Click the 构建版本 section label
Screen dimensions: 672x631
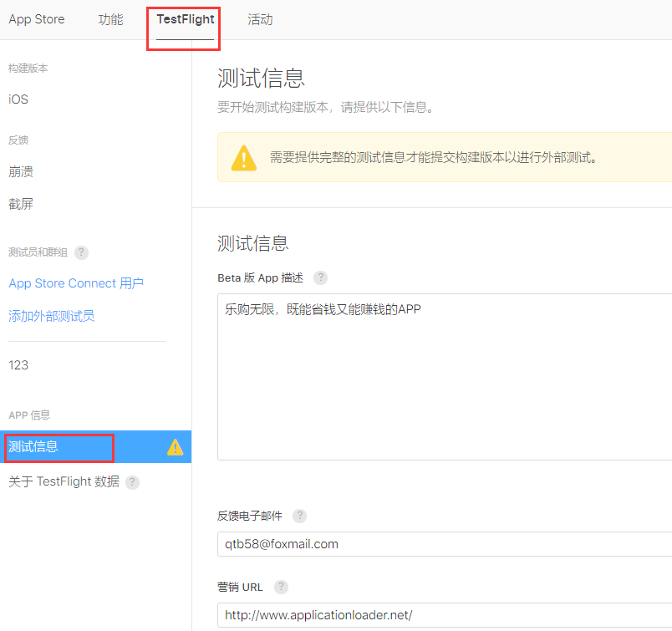(x=28, y=69)
